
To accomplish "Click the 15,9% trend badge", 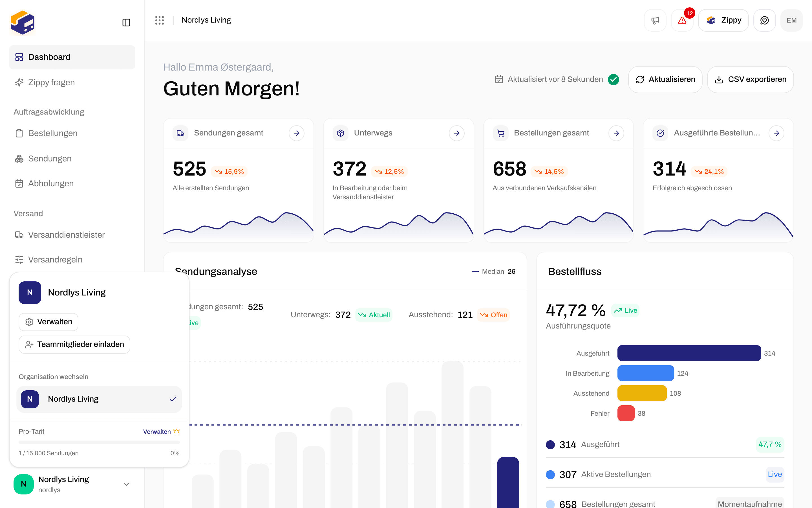I will [x=230, y=172].
